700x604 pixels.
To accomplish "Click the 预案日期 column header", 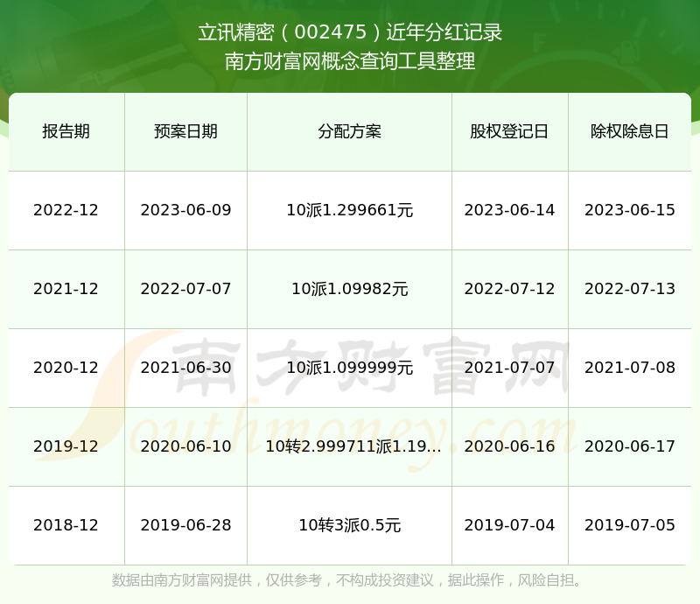I will [x=185, y=131].
